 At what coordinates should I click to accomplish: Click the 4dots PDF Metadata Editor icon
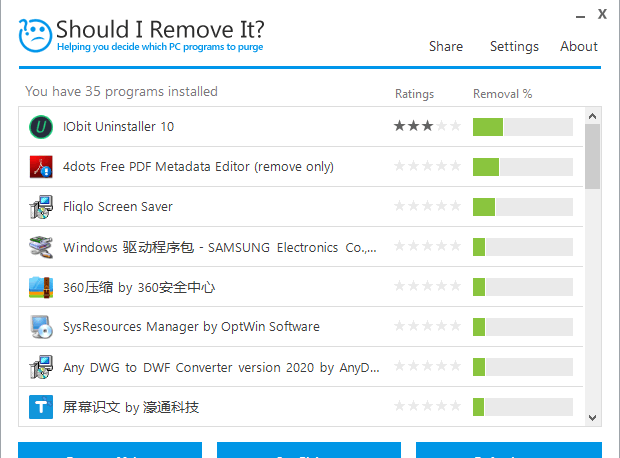41,167
